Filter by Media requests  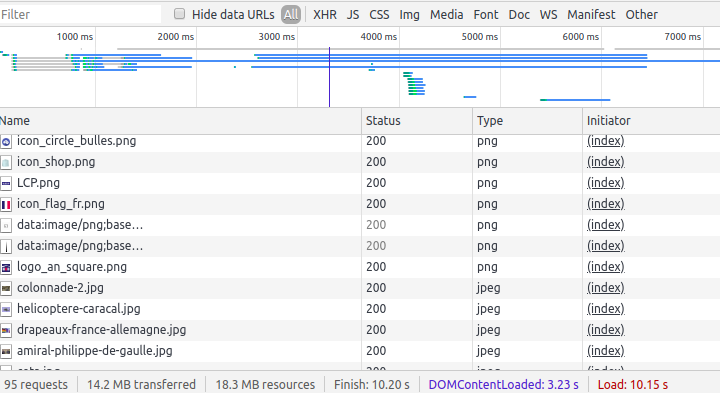tap(446, 15)
